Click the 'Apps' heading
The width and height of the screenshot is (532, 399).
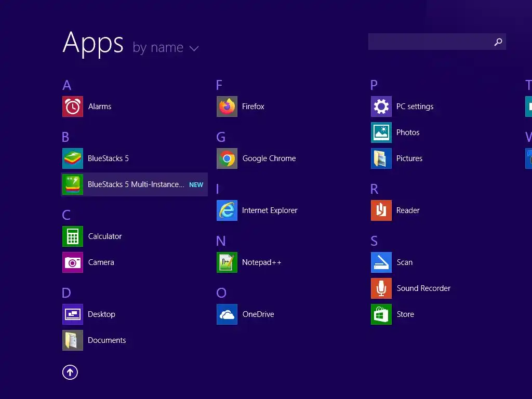[93, 44]
